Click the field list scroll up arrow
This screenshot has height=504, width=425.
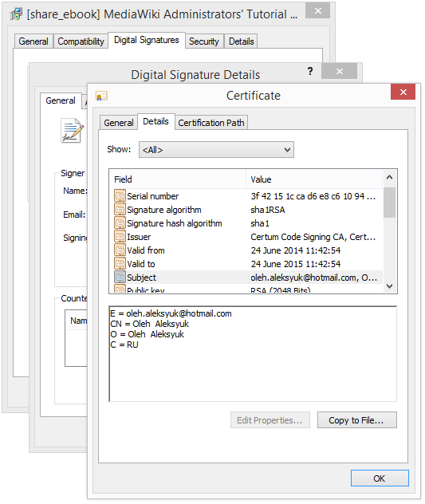coord(390,177)
